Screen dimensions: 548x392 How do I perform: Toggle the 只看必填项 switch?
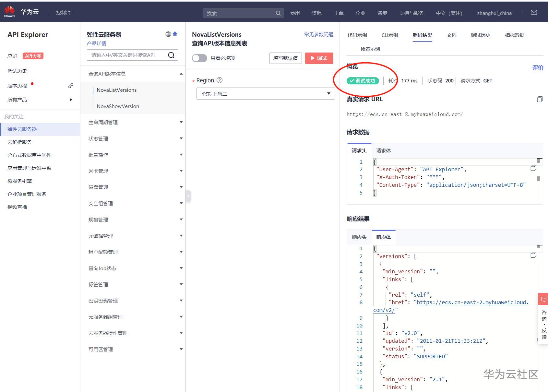(x=199, y=58)
